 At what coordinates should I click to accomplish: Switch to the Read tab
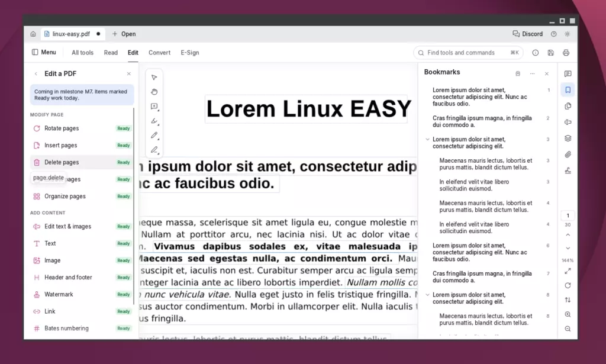coord(111,53)
